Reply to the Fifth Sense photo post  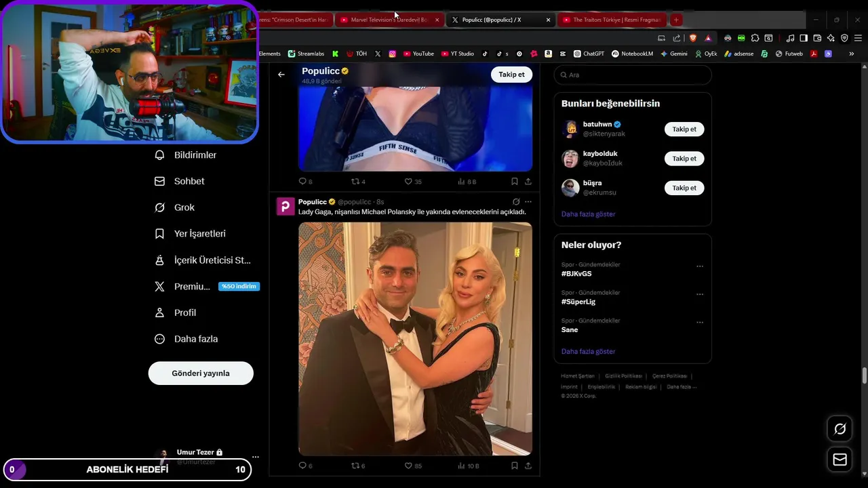306,182
